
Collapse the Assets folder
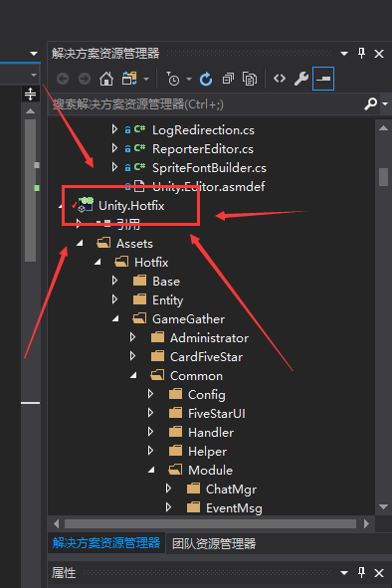(x=80, y=244)
